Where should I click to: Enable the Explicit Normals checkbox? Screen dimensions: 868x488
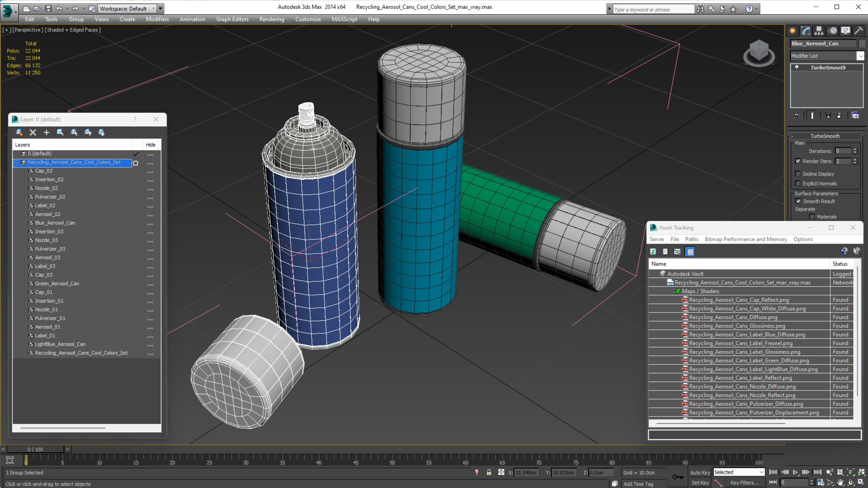click(x=798, y=183)
